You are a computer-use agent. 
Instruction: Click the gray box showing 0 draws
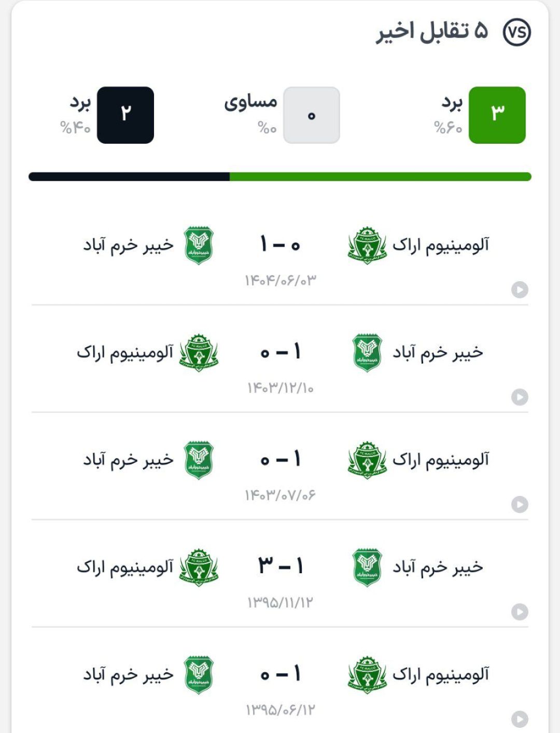pos(312,115)
